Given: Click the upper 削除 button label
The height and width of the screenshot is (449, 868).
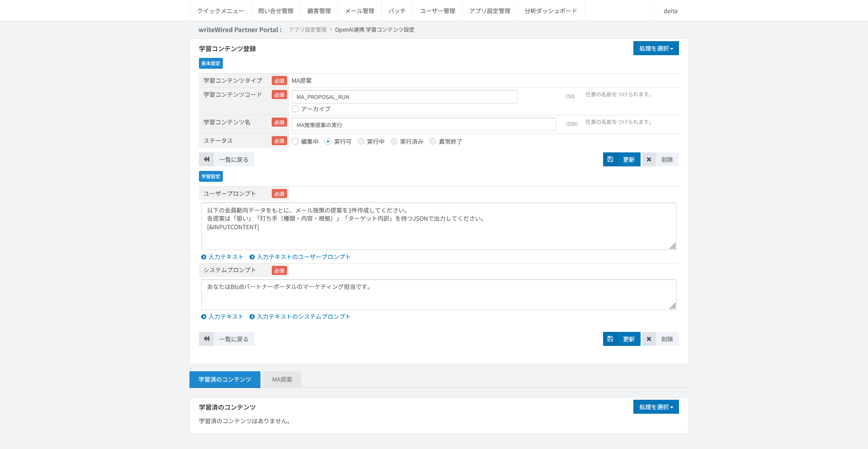Looking at the screenshot, I should point(667,160).
